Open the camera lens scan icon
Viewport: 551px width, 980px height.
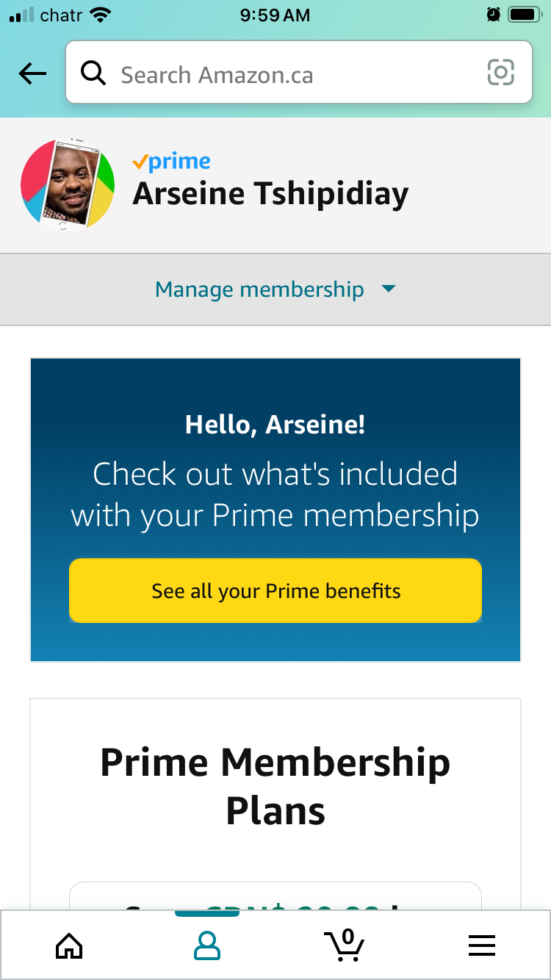click(x=500, y=73)
